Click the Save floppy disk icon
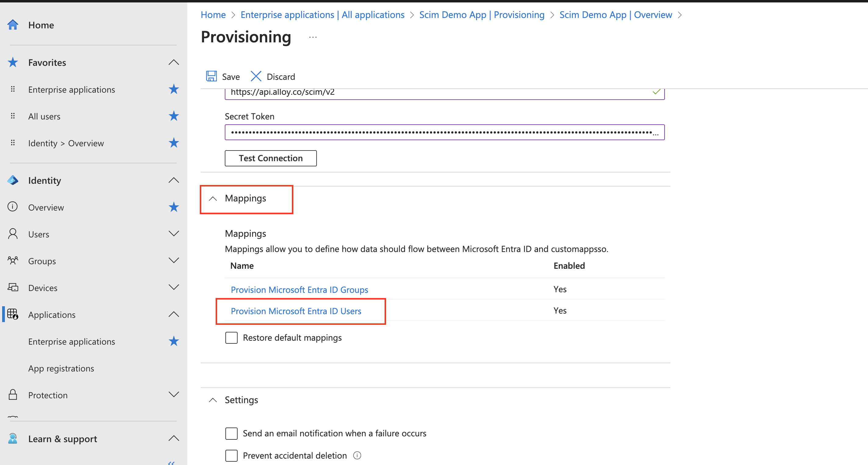This screenshot has width=868, height=465. tap(211, 76)
